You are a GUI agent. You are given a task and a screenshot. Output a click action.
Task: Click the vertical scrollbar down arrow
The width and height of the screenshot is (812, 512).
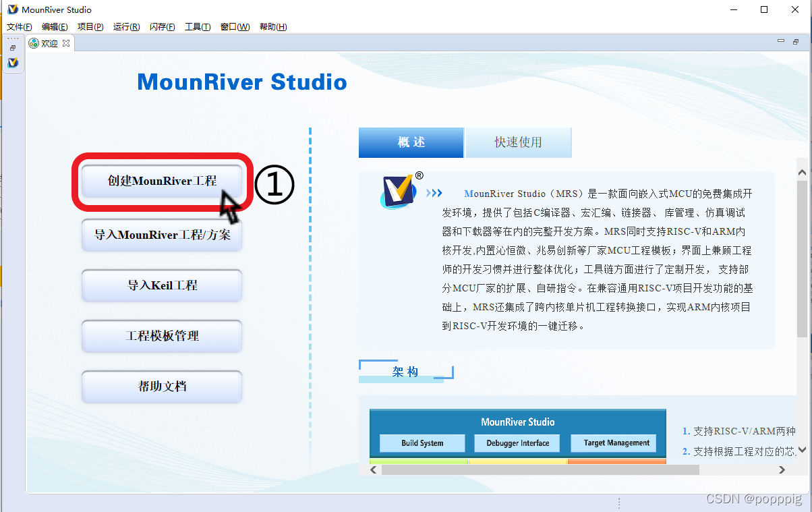click(x=802, y=449)
